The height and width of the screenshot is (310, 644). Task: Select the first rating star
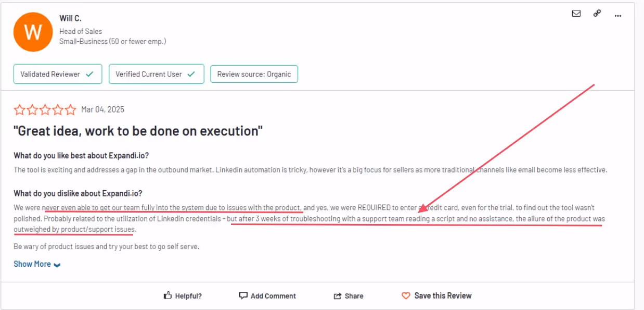click(x=19, y=109)
